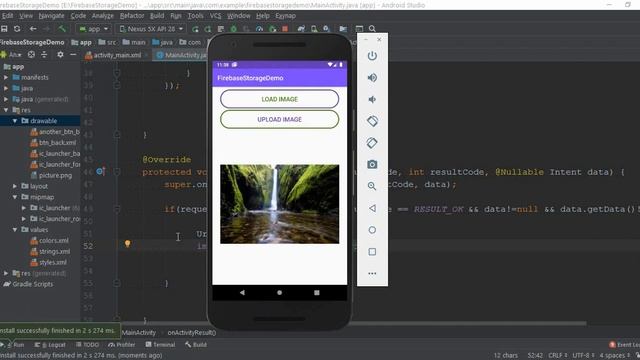This screenshot has width=640, height=360.
Task: Collapse the mipmap folder
Action: coord(15,197)
